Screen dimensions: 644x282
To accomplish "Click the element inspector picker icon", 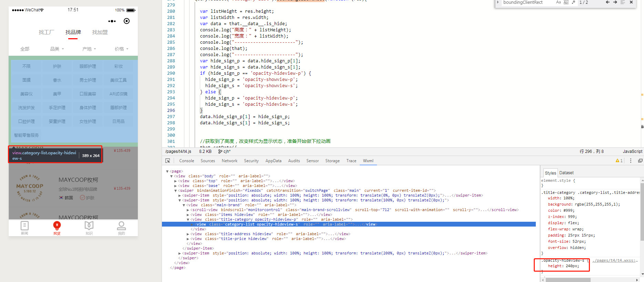I will pos(168,161).
